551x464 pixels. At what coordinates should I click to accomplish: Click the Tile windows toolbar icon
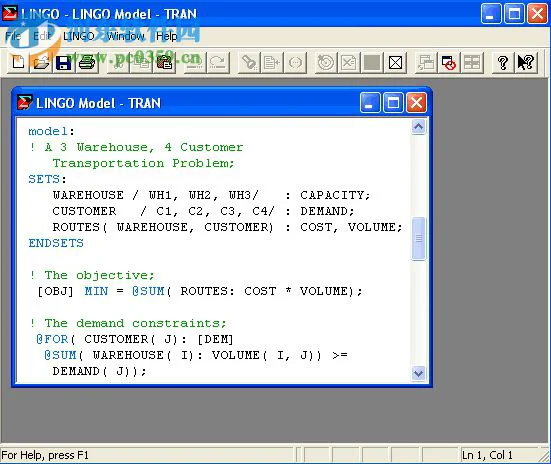472,63
